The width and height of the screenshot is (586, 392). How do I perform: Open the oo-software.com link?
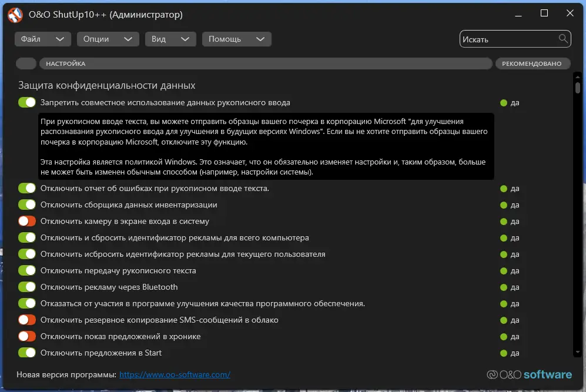coord(175,374)
